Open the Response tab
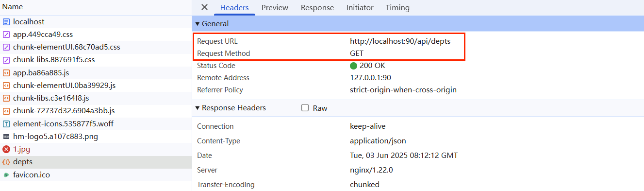Screen dimensions: 644x191 (x=317, y=8)
